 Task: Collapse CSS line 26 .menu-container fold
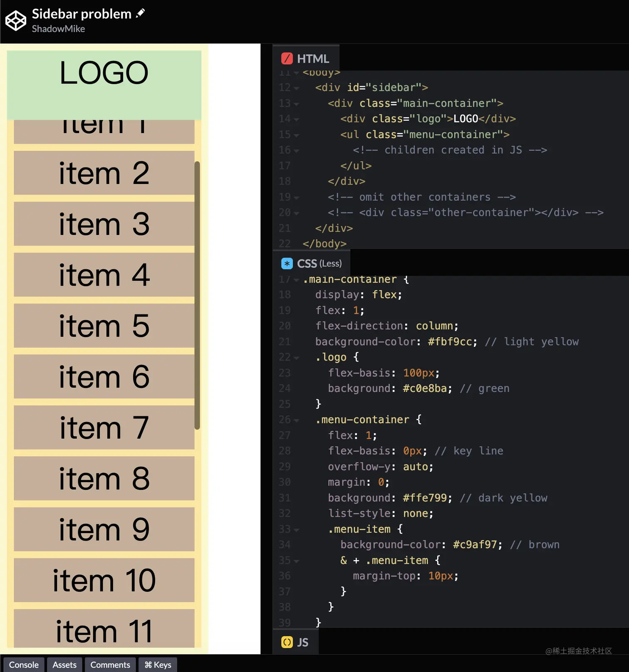click(297, 420)
